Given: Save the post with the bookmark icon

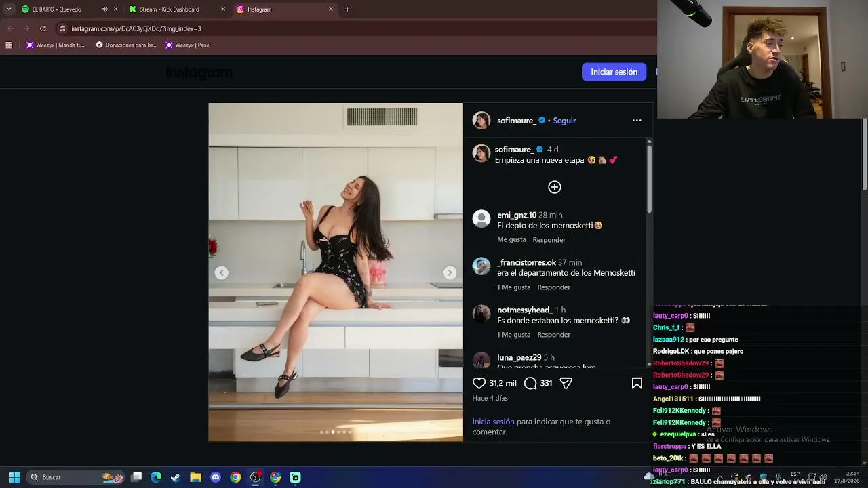Looking at the screenshot, I should (637, 384).
